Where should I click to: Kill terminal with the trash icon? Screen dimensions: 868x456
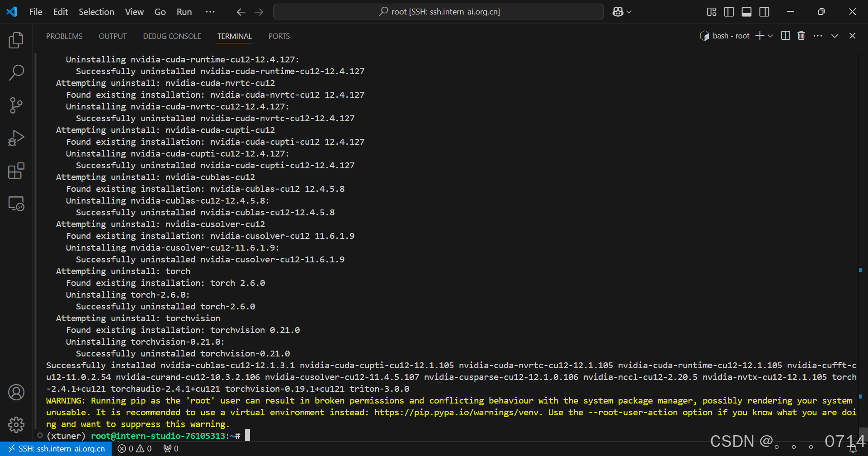coord(802,36)
